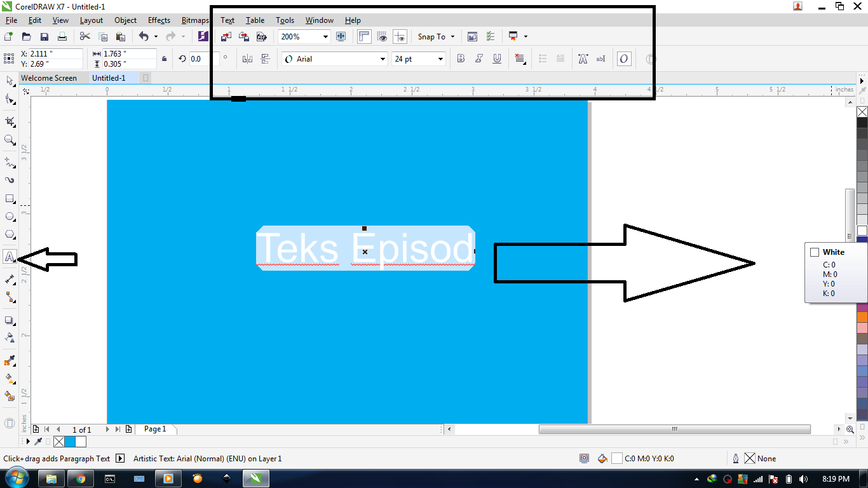Select the Pick tool in toolbox
868x488 pixels.
pos(10,81)
